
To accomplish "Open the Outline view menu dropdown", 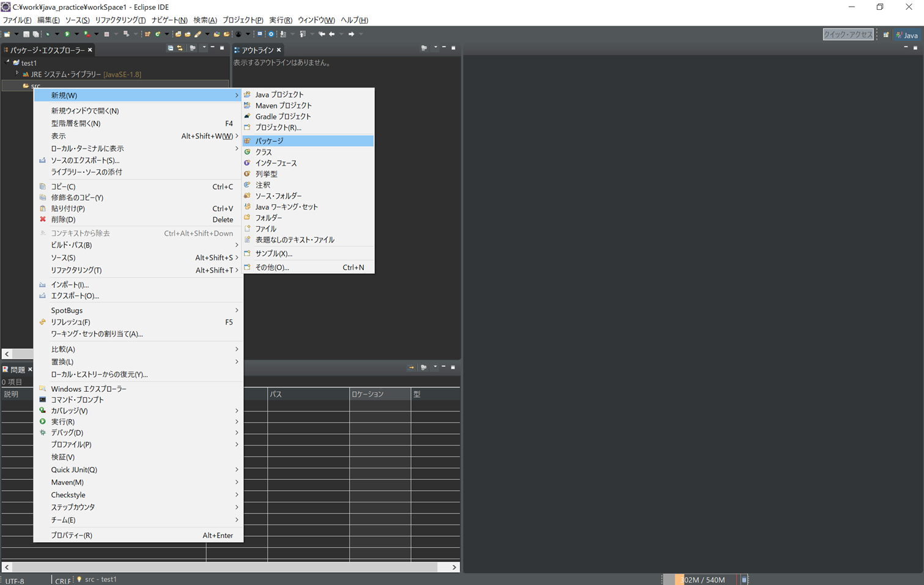I will click(435, 47).
